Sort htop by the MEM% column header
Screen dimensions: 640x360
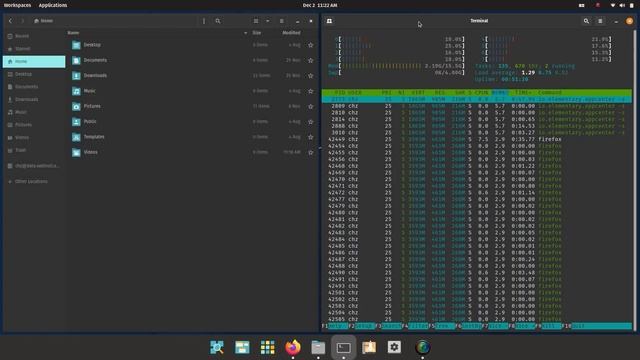(x=500, y=93)
